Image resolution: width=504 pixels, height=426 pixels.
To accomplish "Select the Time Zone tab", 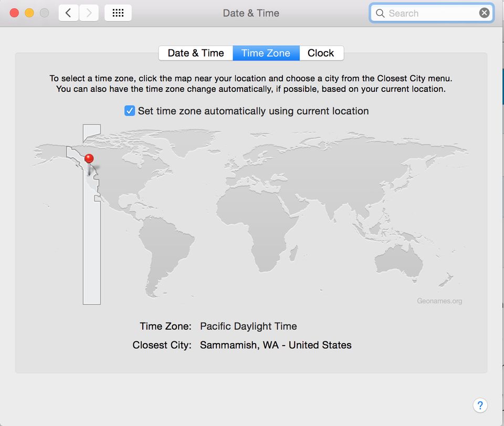I will pyautogui.click(x=266, y=53).
